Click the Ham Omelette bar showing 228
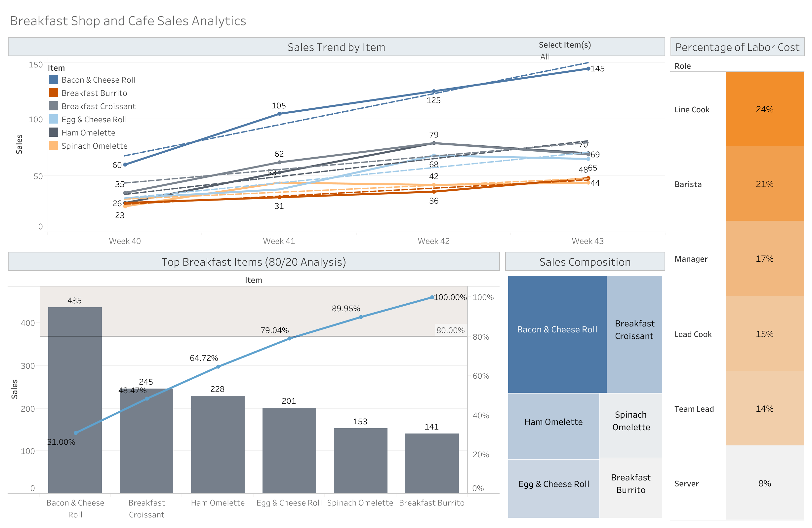The image size is (812, 528). pyautogui.click(x=218, y=445)
